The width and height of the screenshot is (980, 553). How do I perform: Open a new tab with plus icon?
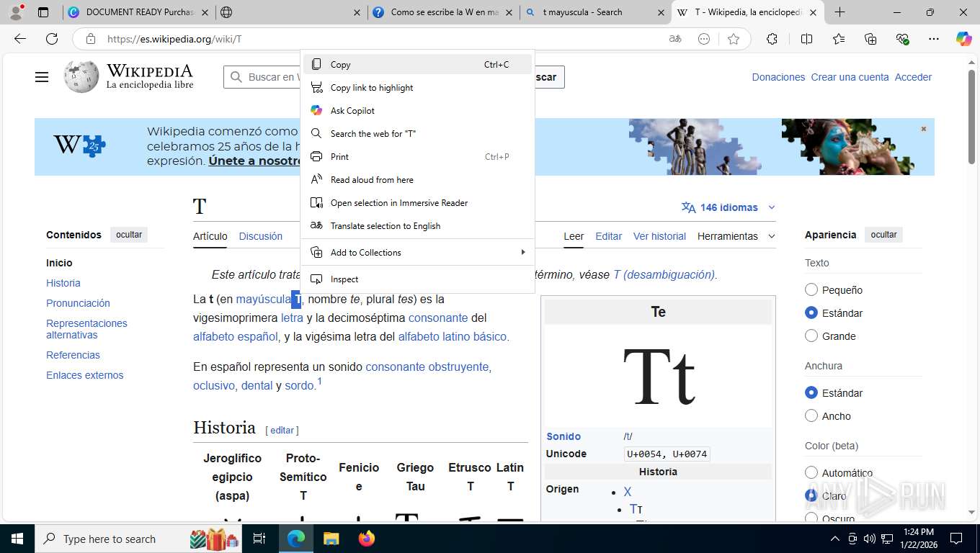point(839,12)
